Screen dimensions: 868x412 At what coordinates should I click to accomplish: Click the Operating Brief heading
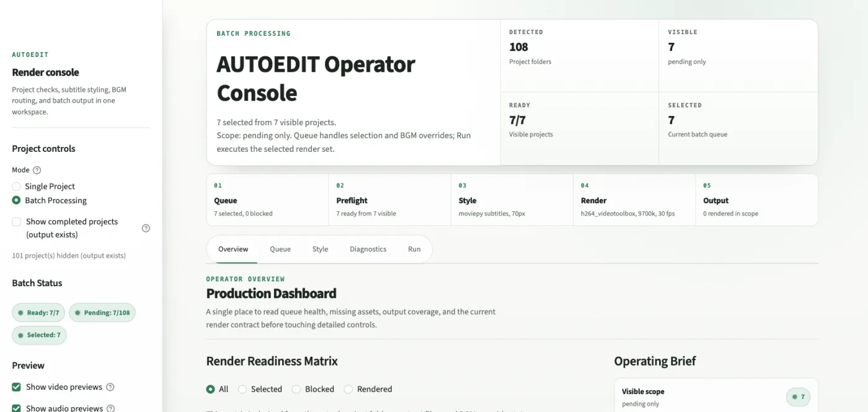[655, 361]
